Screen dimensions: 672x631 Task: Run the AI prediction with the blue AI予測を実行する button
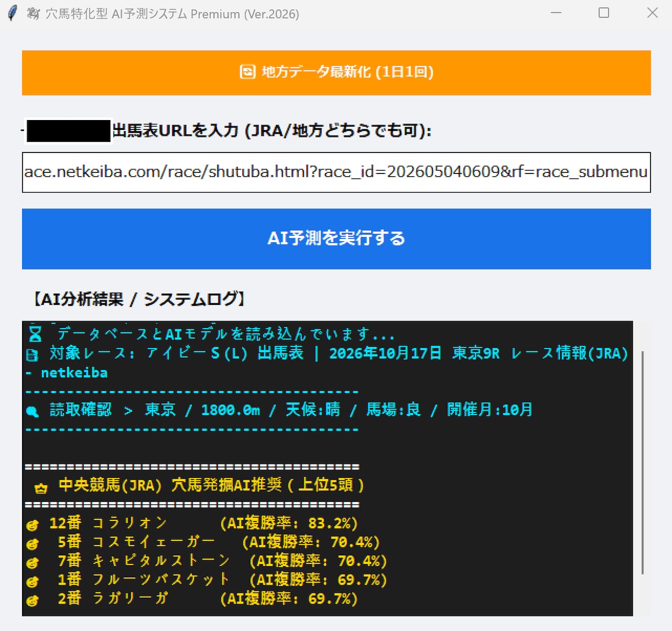[336, 239]
